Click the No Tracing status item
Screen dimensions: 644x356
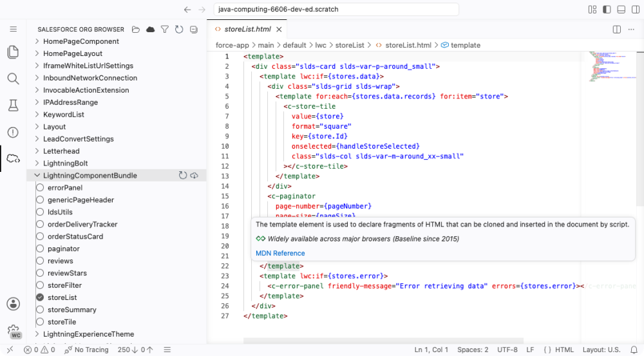pos(87,350)
